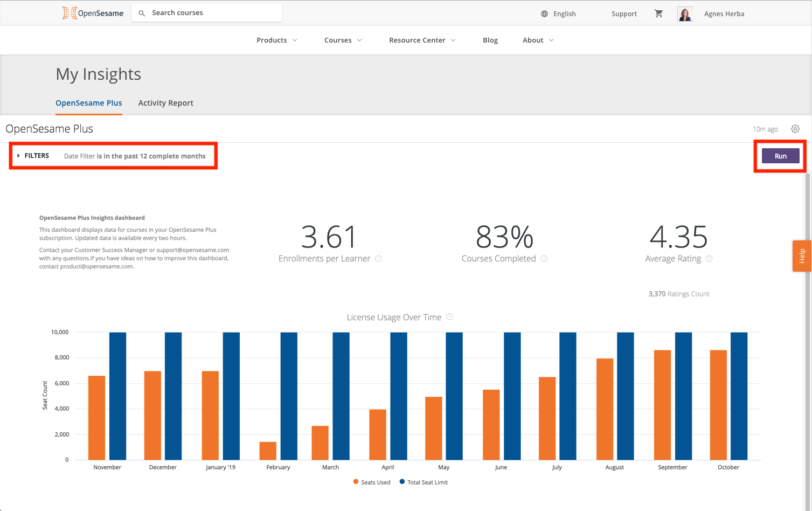Click the Courses Completed info icon
This screenshot has height=511, width=812.
click(x=544, y=259)
